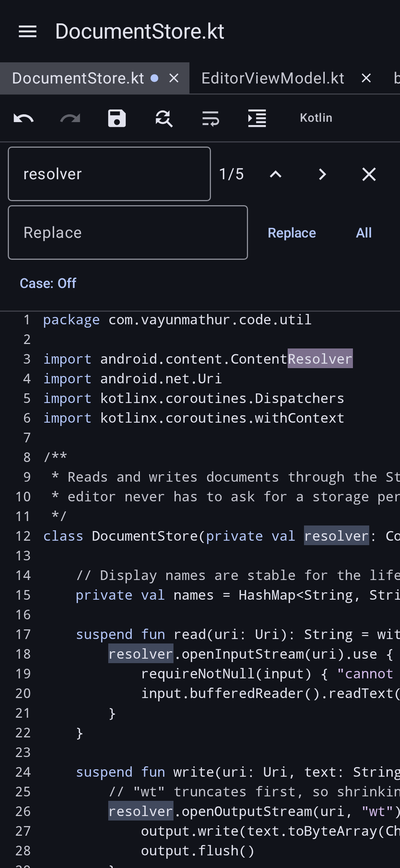Toggle the Case: Off match option
Image resolution: width=400 pixels, height=868 pixels.
pyautogui.click(x=48, y=284)
